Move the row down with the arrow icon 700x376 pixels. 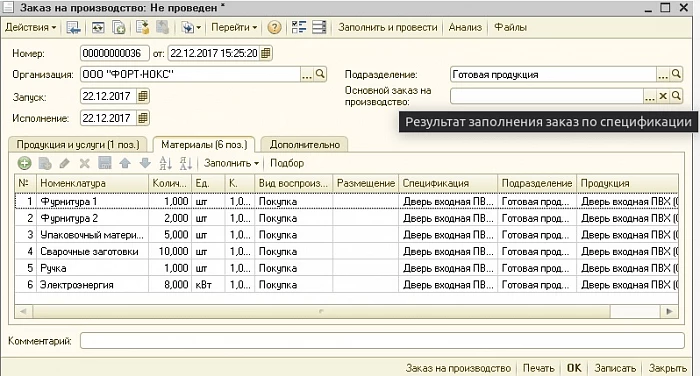tap(145, 163)
